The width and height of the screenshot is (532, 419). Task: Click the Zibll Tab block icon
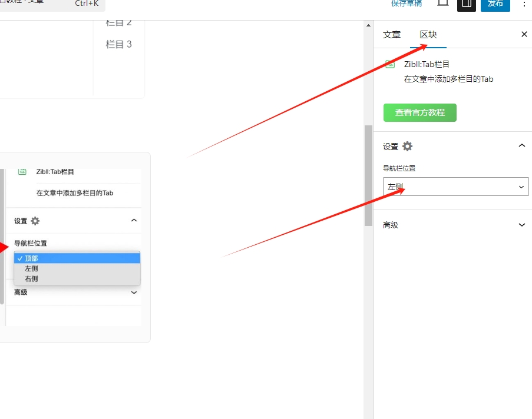click(x=390, y=64)
